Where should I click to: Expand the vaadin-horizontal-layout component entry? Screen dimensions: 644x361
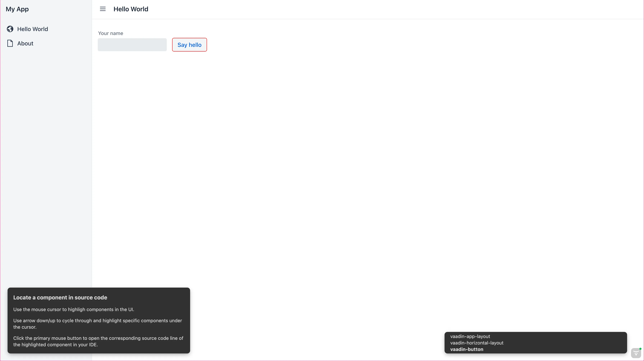477,343
